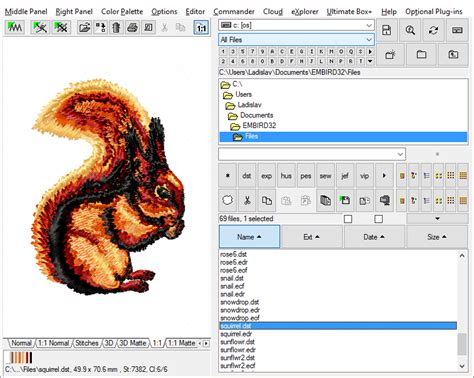Sort file list by Ext column
The image size is (474, 378).
coord(311,237)
